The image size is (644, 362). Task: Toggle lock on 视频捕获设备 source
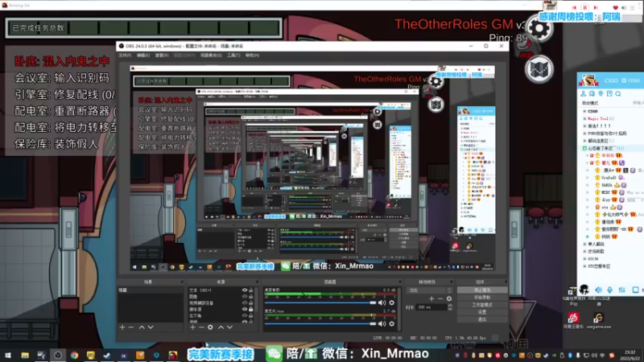(x=251, y=303)
